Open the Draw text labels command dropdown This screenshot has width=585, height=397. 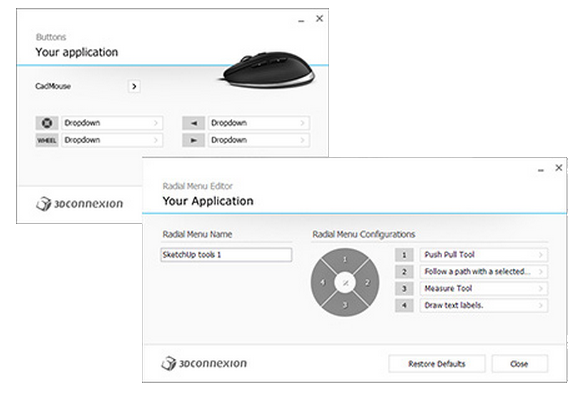click(484, 305)
